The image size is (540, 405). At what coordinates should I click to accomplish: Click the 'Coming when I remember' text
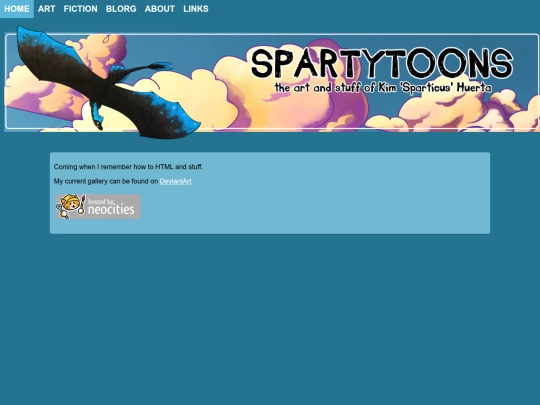click(x=128, y=167)
